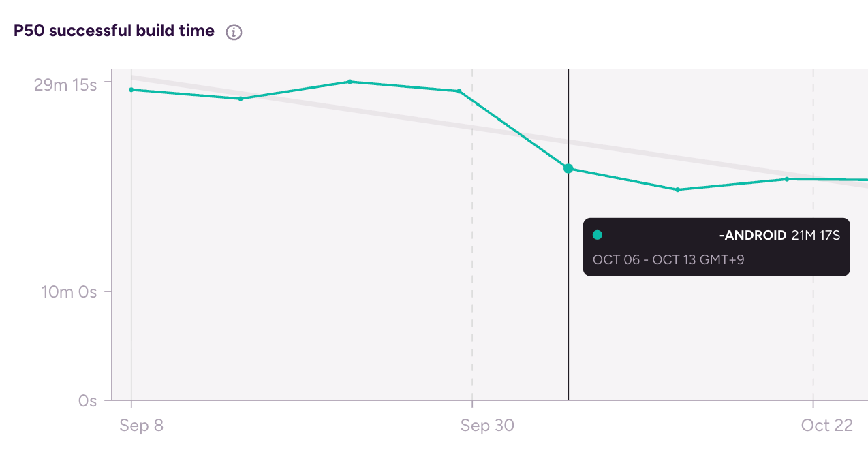Click the 0s y-axis label

click(87, 400)
